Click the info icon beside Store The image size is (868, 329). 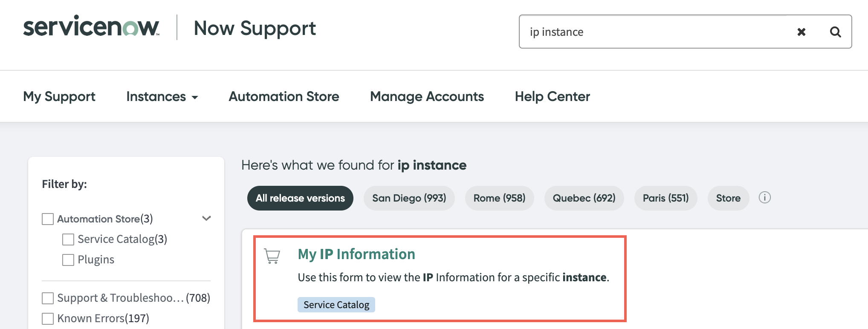765,198
